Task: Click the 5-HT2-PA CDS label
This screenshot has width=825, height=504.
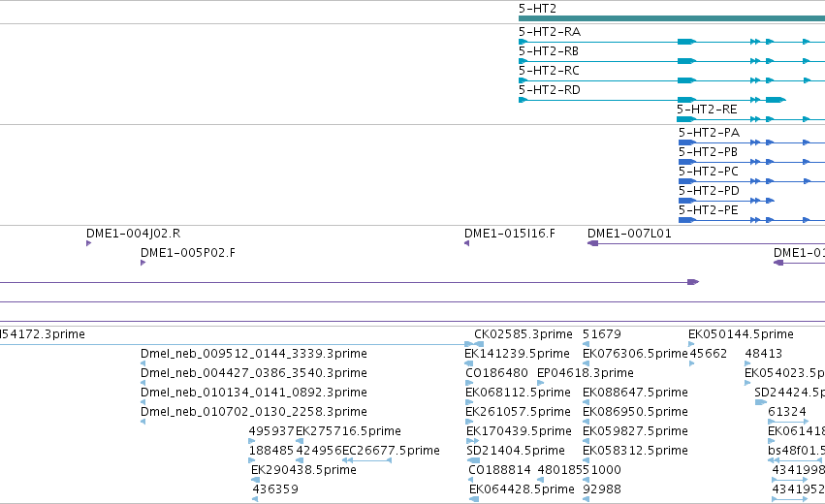Action: [x=709, y=133]
